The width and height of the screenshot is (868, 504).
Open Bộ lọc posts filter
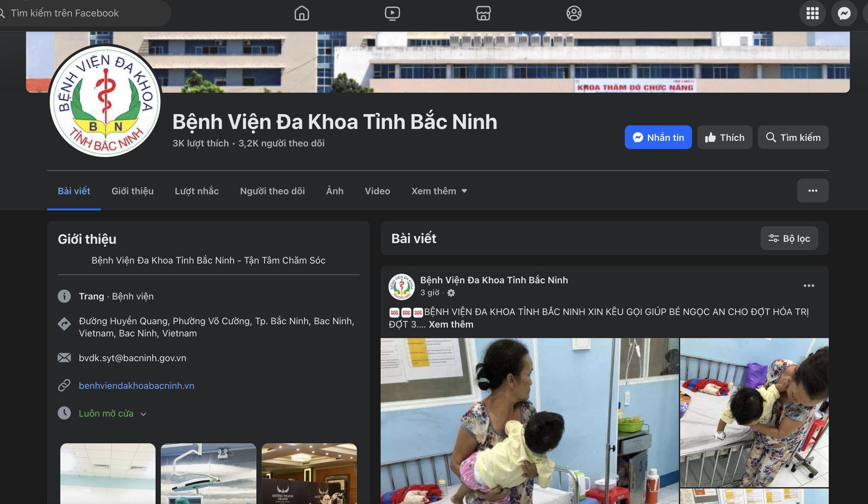(x=789, y=238)
